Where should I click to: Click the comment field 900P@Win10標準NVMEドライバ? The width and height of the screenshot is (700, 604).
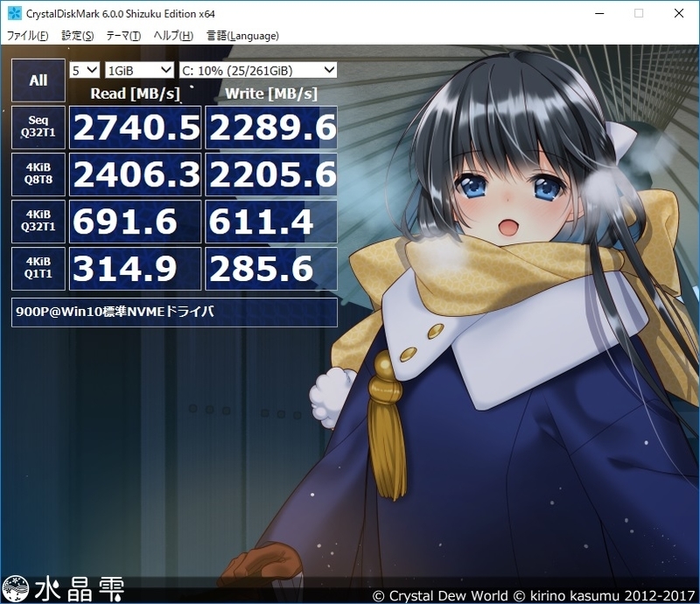pos(174,313)
